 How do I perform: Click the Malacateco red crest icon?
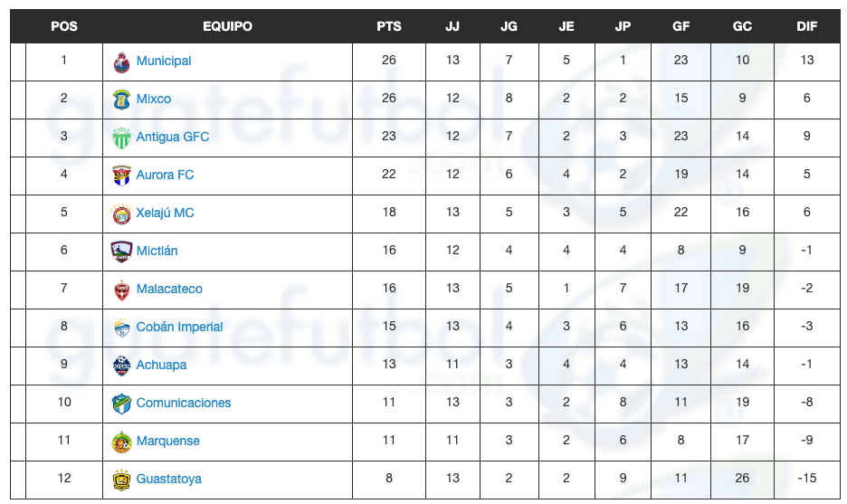click(x=121, y=290)
